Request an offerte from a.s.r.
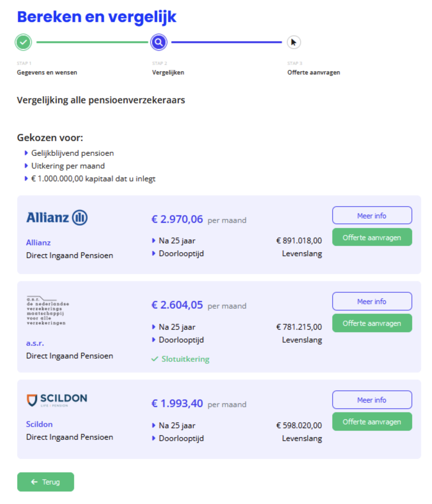 [x=372, y=323]
